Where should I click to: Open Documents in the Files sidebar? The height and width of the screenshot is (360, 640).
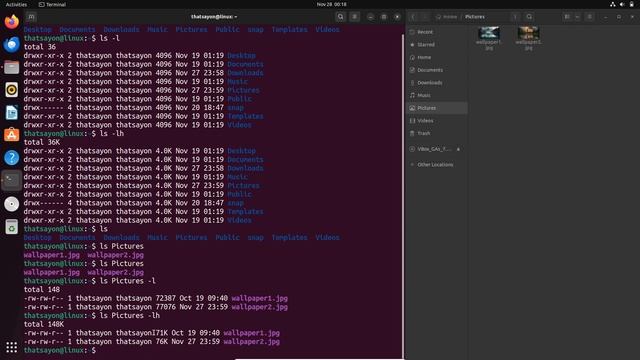437,70
